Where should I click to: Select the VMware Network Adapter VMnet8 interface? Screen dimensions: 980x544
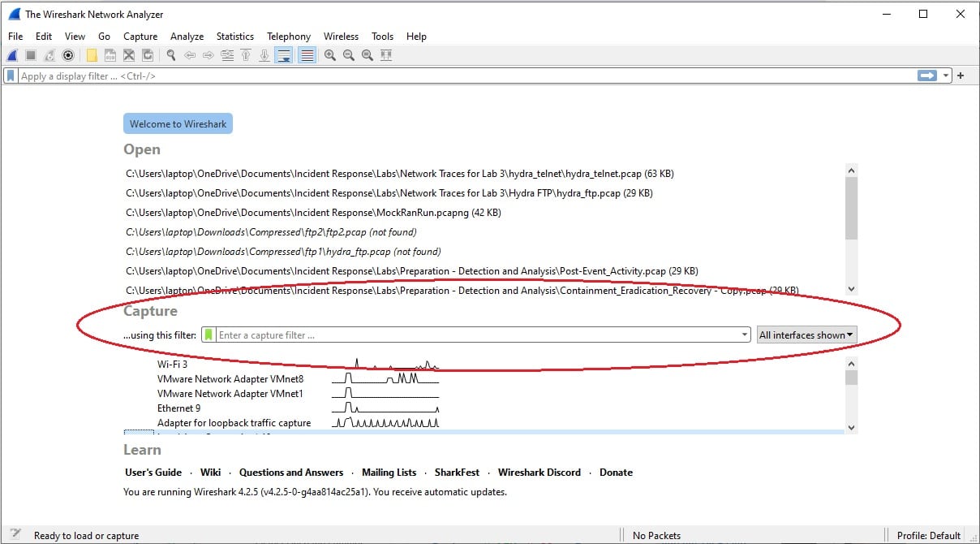pyautogui.click(x=230, y=379)
